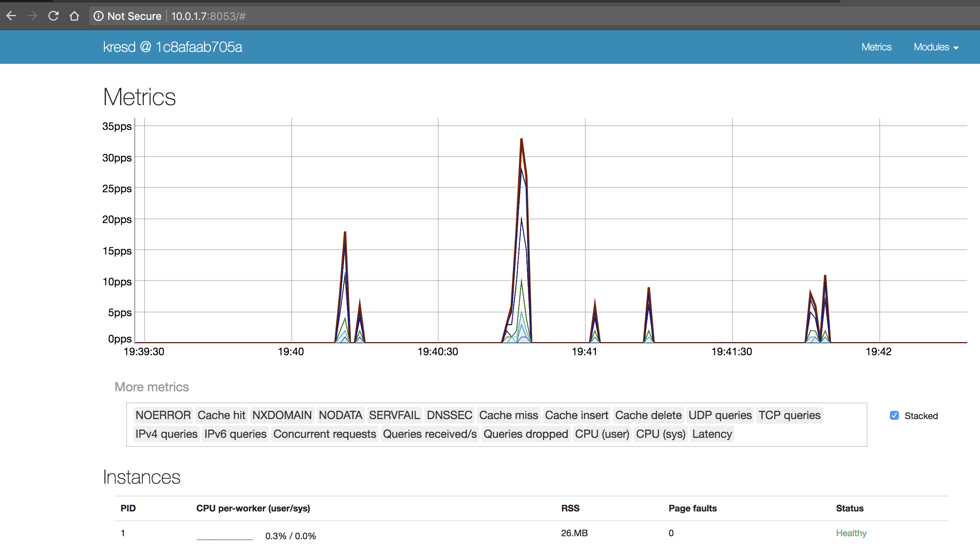Select the NXDOMAIN metric tag

pos(282,415)
